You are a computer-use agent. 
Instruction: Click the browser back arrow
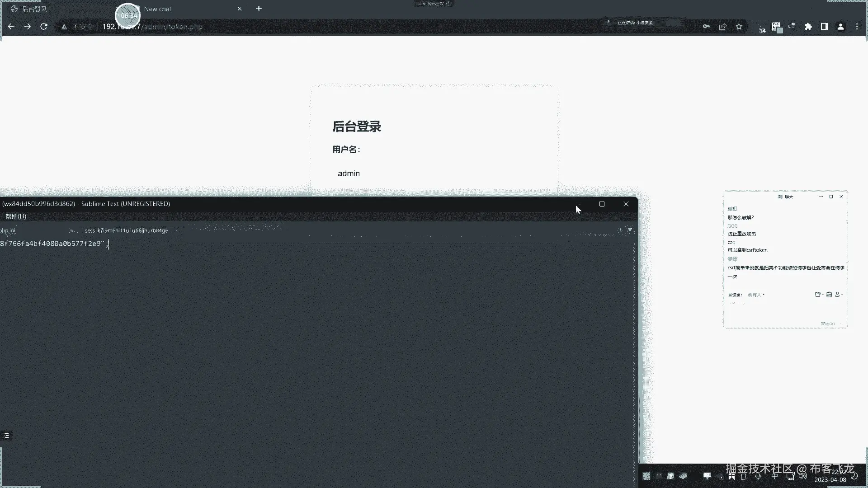pos(11,27)
